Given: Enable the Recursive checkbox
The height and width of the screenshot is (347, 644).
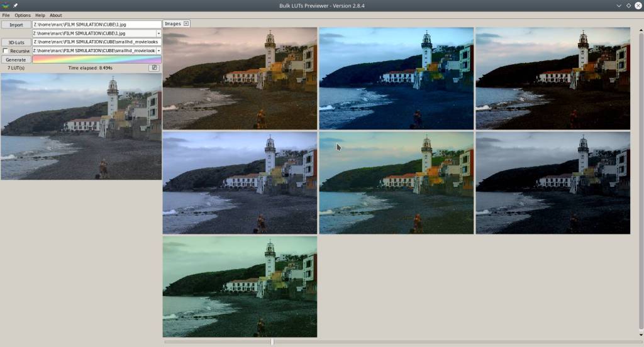Looking at the screenshot, I should tap(6, 51).
